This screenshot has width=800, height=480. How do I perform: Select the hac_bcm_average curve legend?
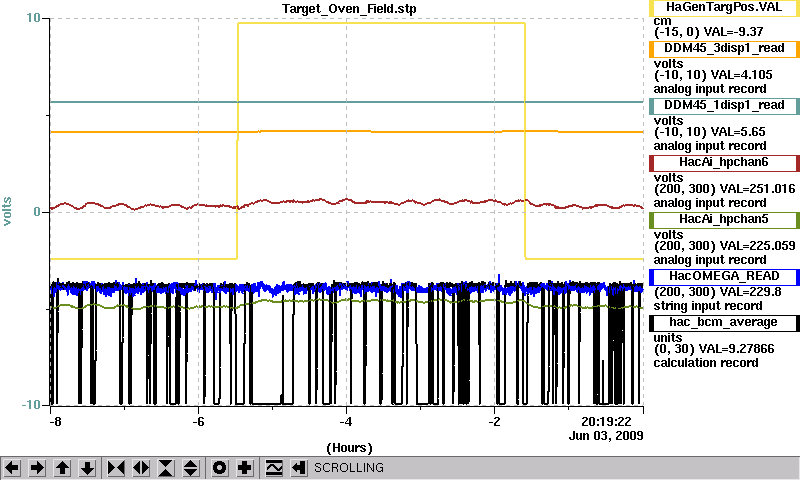(x=724, y=323)
